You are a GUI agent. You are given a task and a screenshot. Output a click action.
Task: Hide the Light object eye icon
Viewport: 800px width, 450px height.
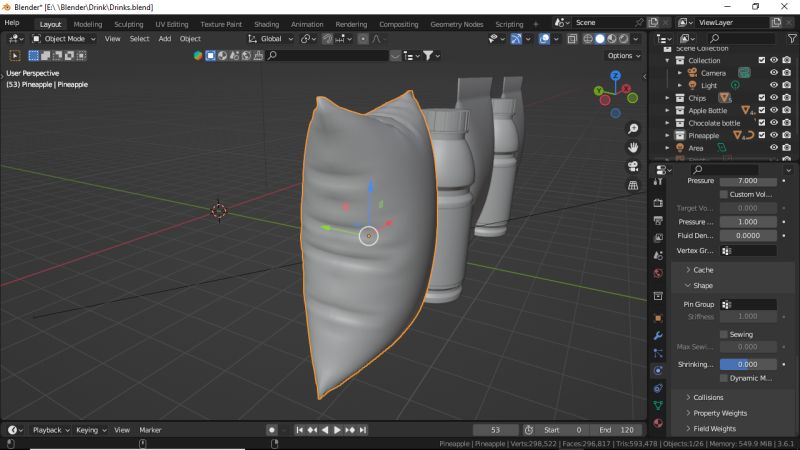click(774, 85)
